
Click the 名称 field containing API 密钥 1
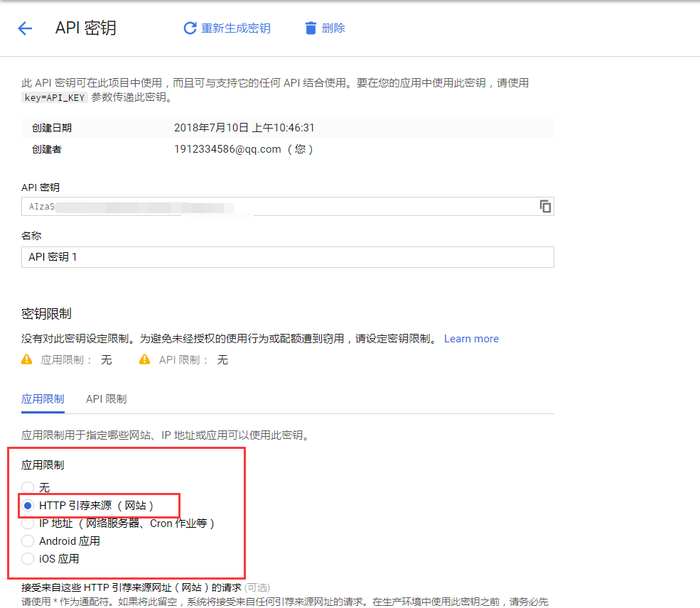tap(287, 257)
